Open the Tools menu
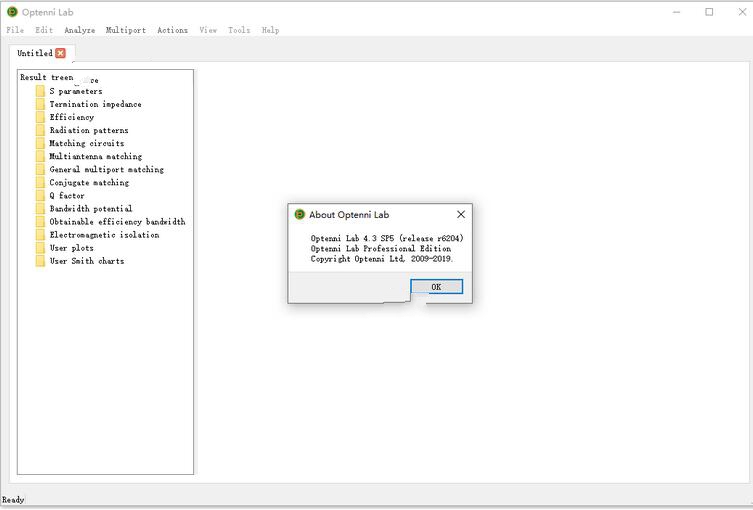 pos(239,30)
